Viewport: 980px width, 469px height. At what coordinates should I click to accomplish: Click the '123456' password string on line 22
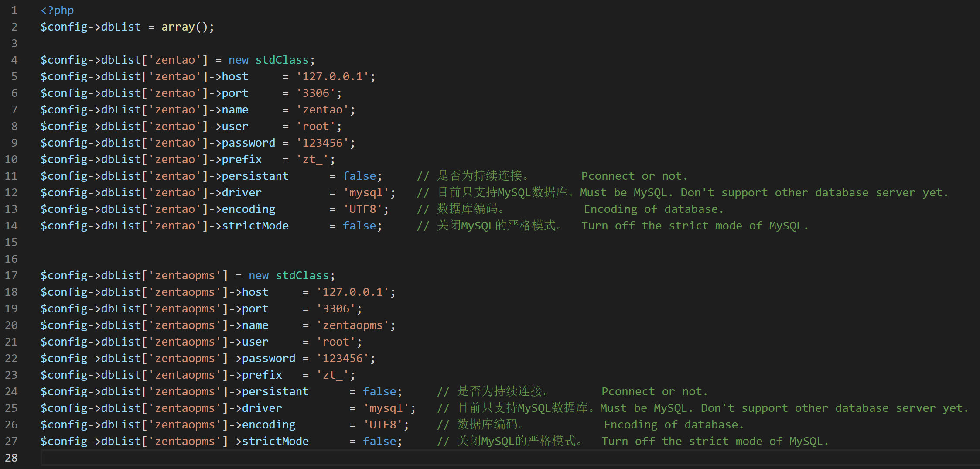pyautogui.click(x=342, y=358)
